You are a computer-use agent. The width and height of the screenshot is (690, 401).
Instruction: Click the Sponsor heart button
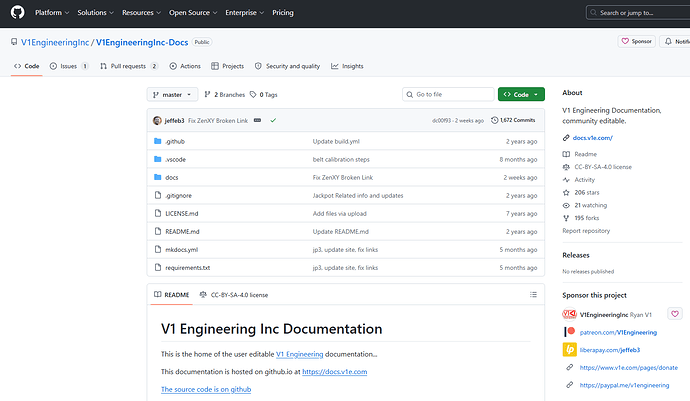pyautogui.click(x=637, y=41)
